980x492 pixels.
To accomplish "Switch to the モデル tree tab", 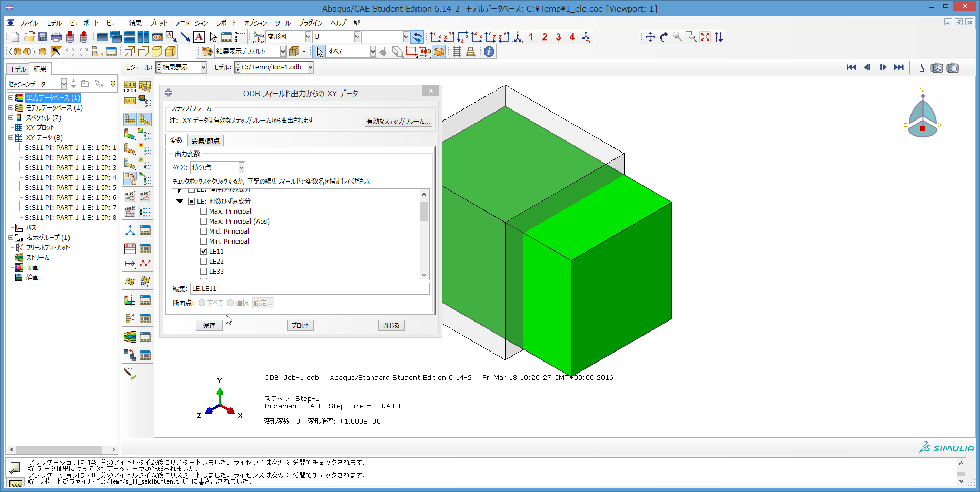I will point(18,69).
